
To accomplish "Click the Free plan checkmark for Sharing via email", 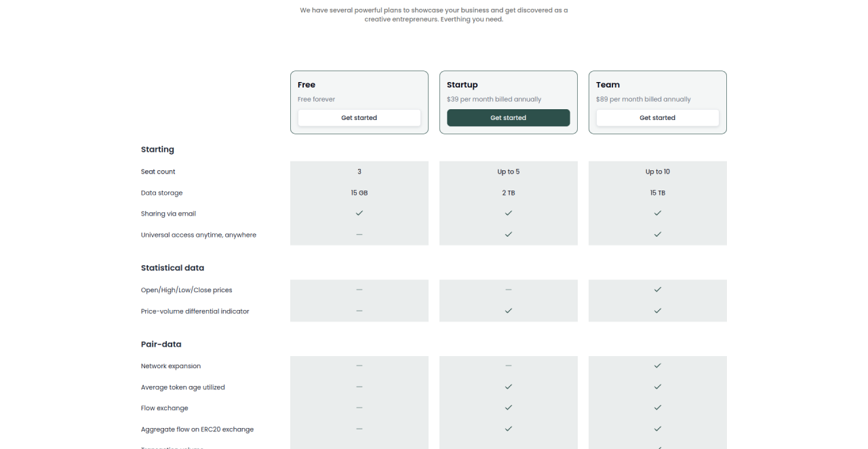I will click(x=359, y=213).
